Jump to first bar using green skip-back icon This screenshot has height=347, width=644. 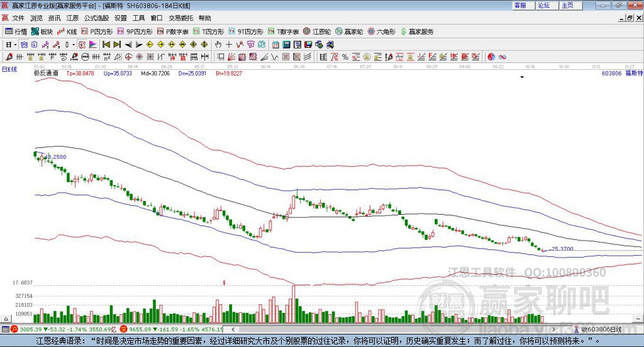(106, 45)
